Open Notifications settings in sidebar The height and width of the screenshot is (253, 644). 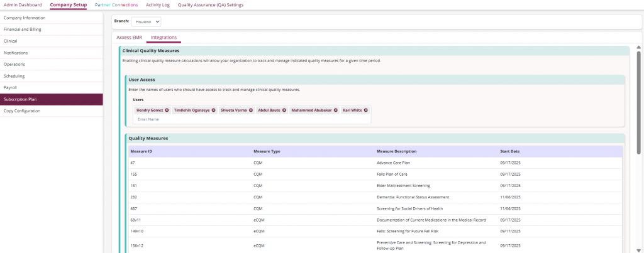tap(16, 53)
